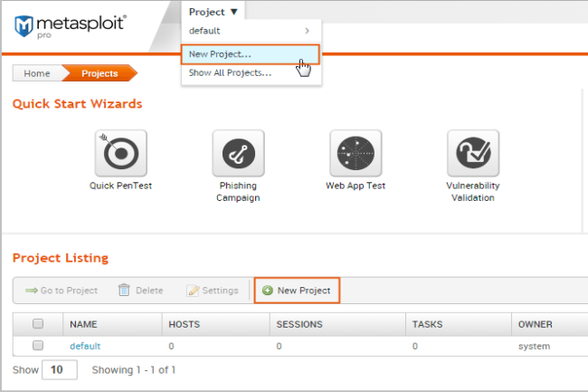Expand the default project submenu arrow
The height and width of the screenshot is (392, 588).
308,32
